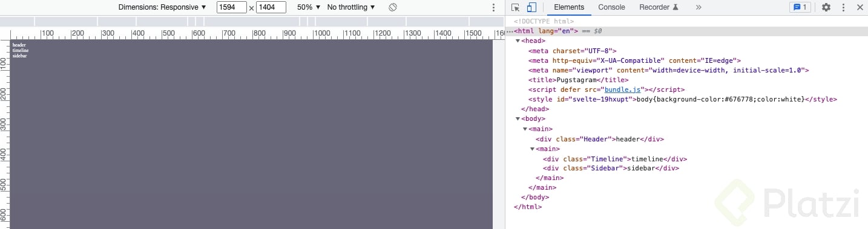The width and height of the screenshot is (868, 229).
Task: Switch to the Console tab
Action: (x=611, y=7)
